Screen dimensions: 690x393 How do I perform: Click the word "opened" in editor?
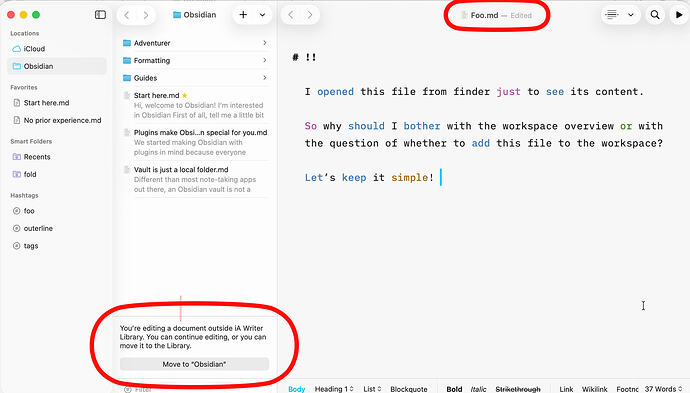coord(335,92)
